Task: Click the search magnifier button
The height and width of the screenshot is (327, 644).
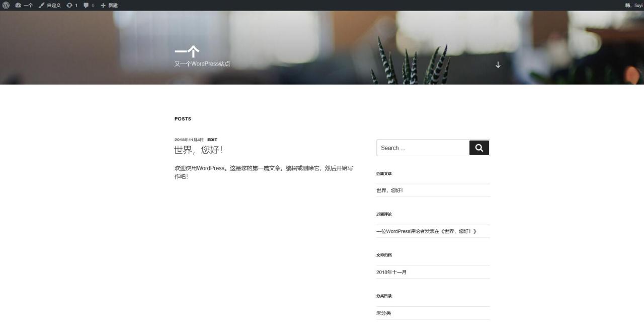Action: (479, 148)
